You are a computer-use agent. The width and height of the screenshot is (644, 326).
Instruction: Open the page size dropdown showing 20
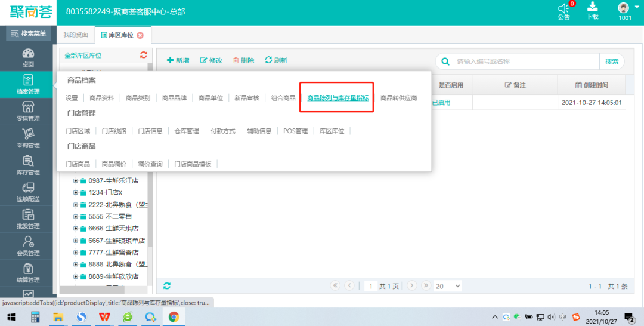pos(447,287)
